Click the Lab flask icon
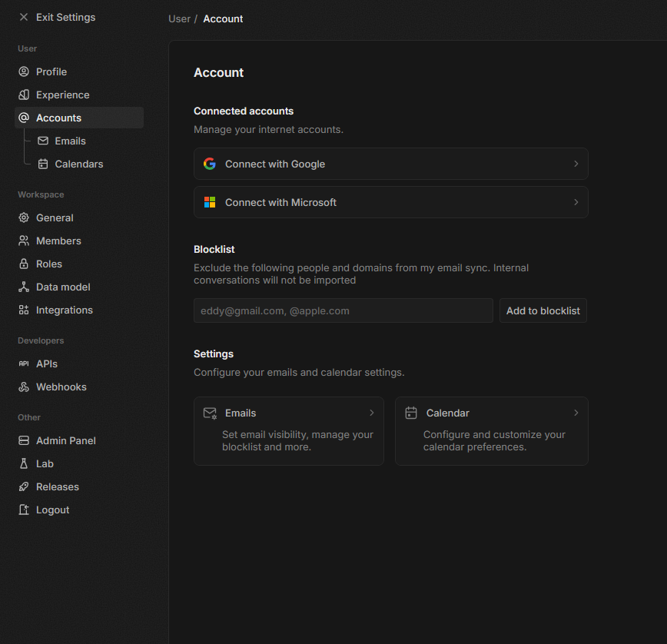 pos(24,463)
